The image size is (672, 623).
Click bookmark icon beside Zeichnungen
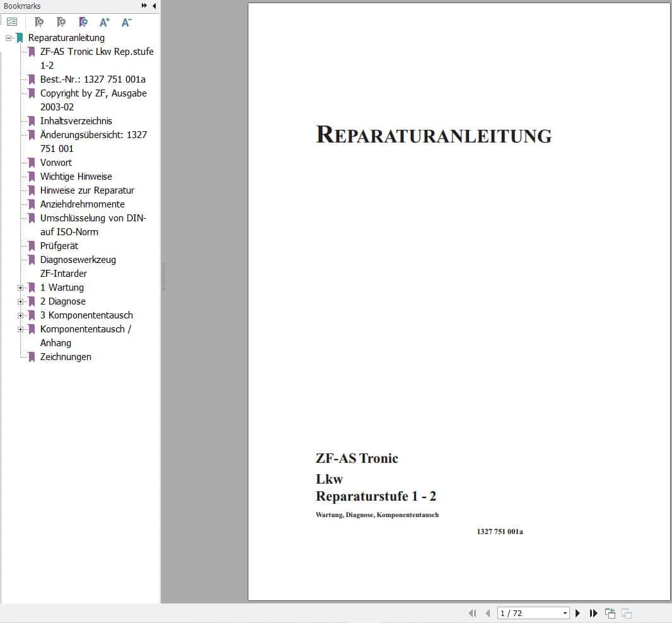point(32,357)
